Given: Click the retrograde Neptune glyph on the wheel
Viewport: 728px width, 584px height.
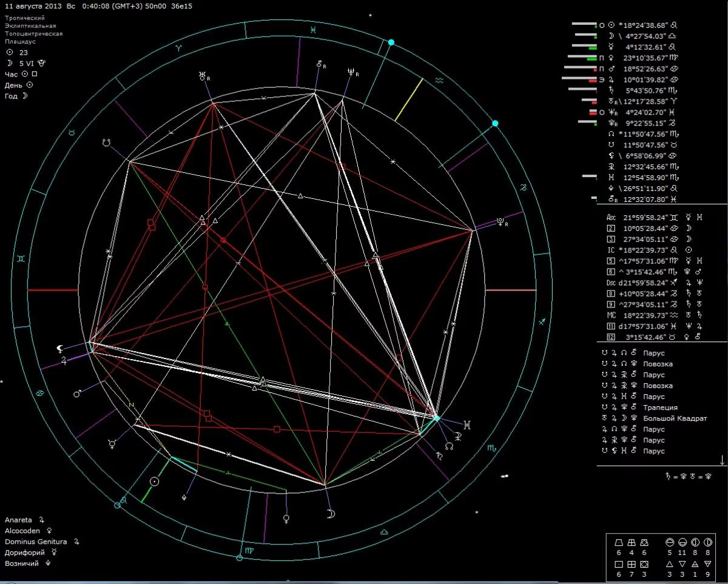Looking at the screenshot, I should coord(352,72).
